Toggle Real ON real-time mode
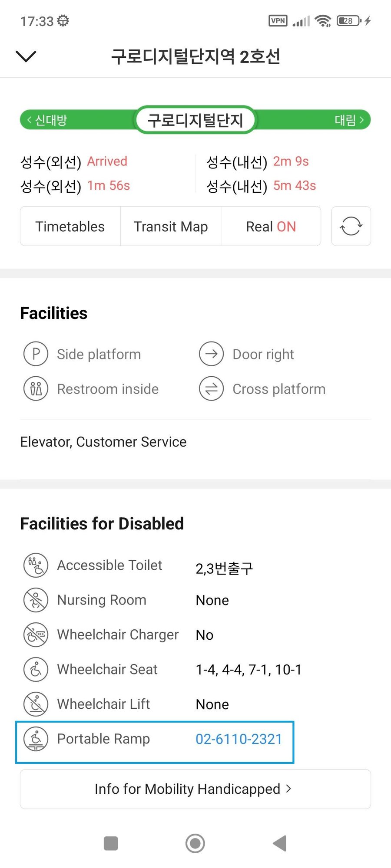The image size is (391, 868). [x=271, y=226]
